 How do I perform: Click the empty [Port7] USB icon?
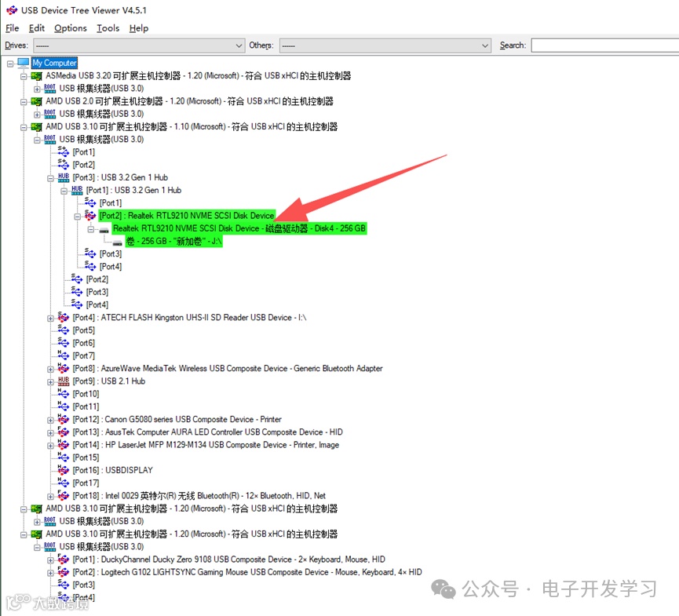[x=64, y=355]
